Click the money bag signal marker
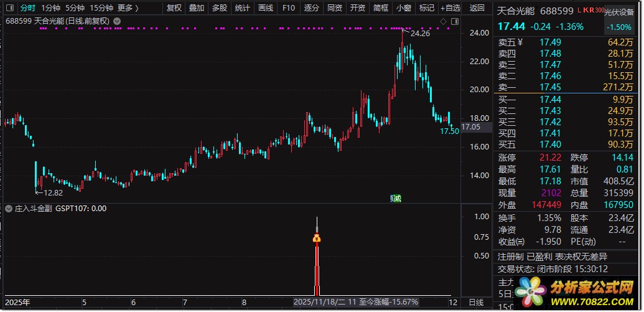The width and height of the screenshot is (644, 312). tap(317, 238)
